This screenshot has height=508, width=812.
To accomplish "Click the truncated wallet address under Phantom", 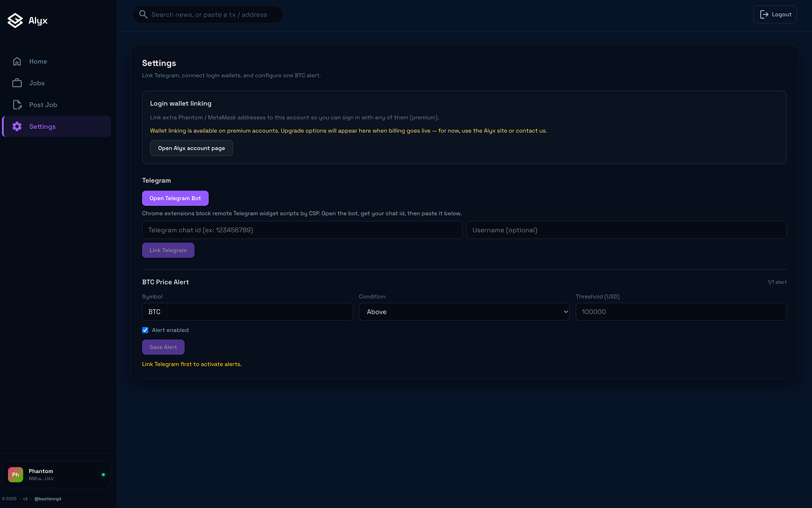I will [41, 479].
